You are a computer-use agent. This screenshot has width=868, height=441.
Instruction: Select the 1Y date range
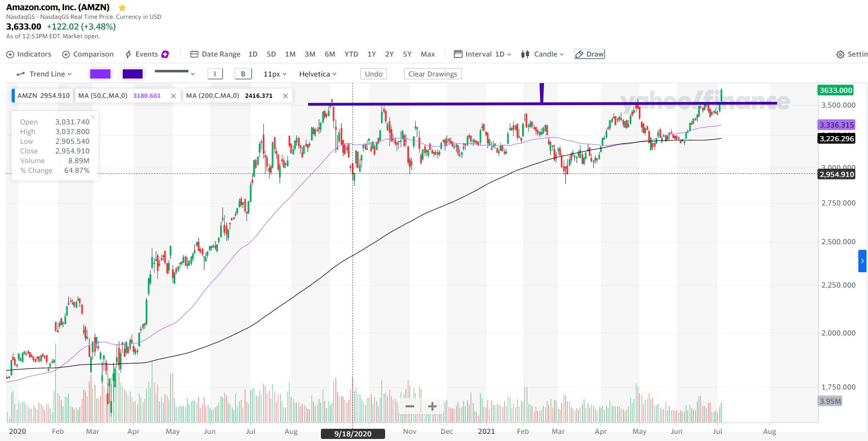(372, 54)
